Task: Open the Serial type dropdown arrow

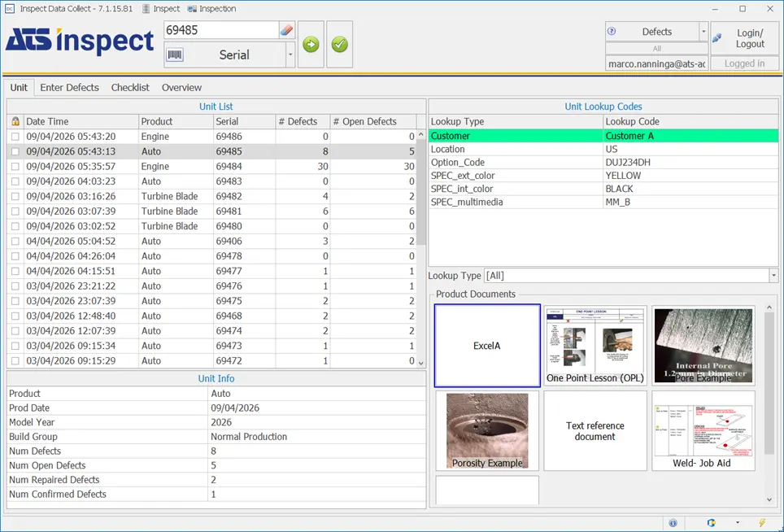Action: coord(290,55)
